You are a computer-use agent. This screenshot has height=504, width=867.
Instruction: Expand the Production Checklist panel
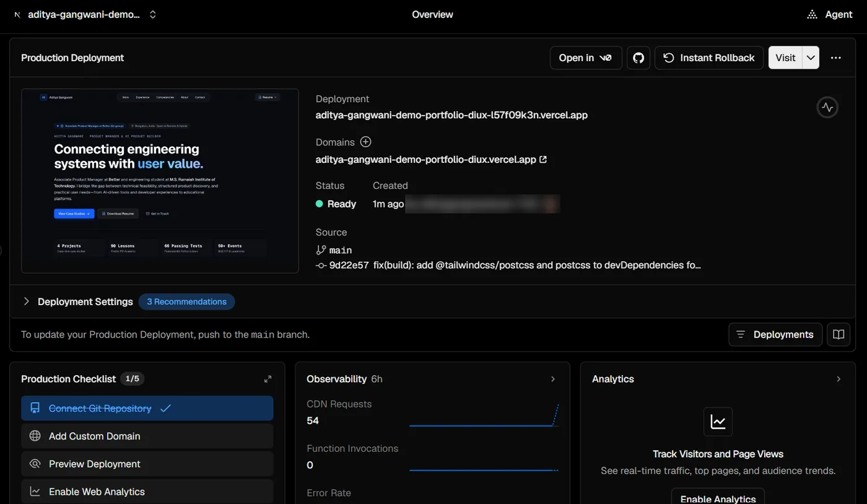click(268, 379)
